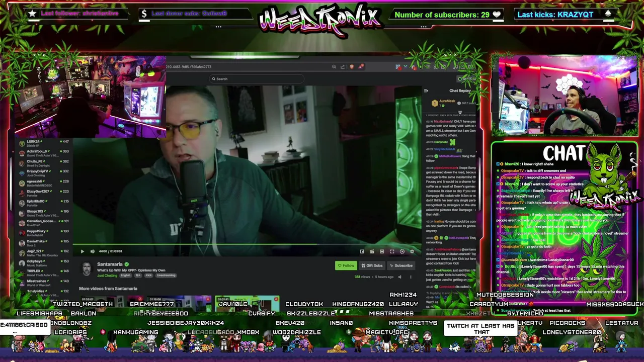
Task: Select the Livestreaming tag
Action: (x=166, y=276)
